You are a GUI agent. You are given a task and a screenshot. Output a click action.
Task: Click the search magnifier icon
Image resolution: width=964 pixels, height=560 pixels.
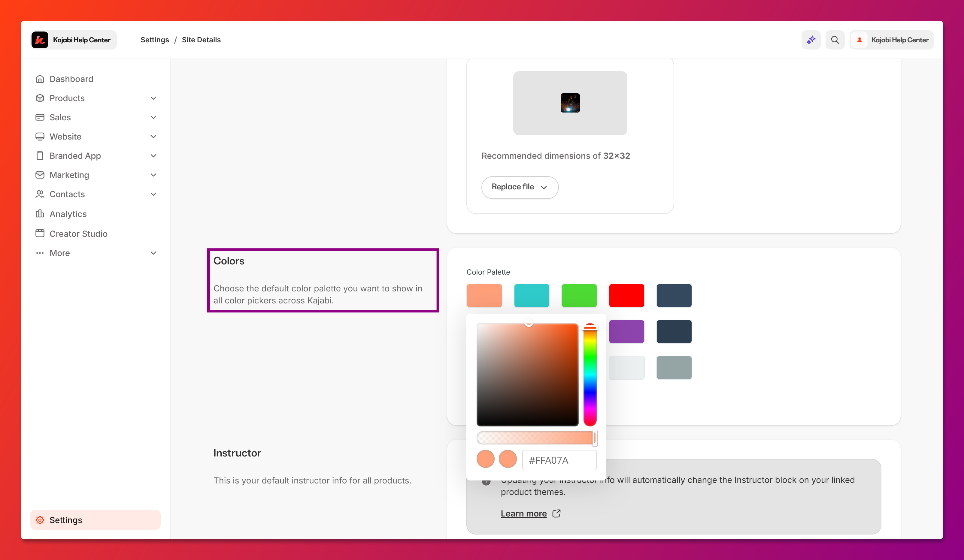click(x=835, y=40)
